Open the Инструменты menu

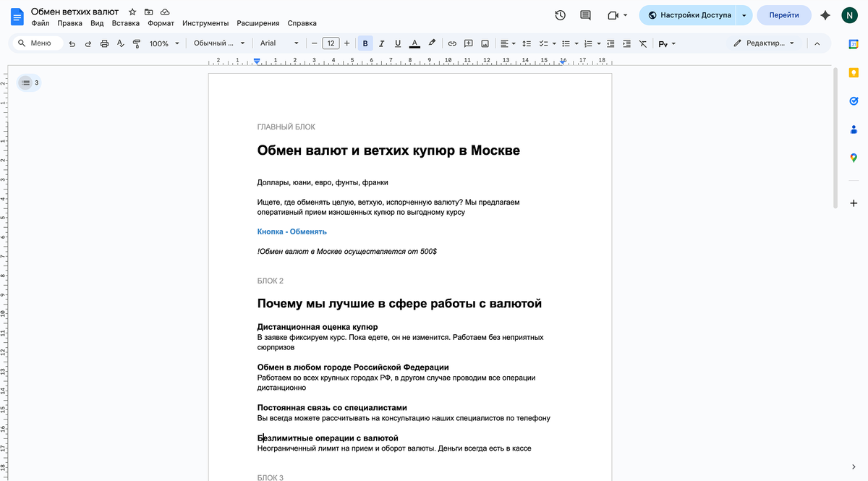point(205,23)
